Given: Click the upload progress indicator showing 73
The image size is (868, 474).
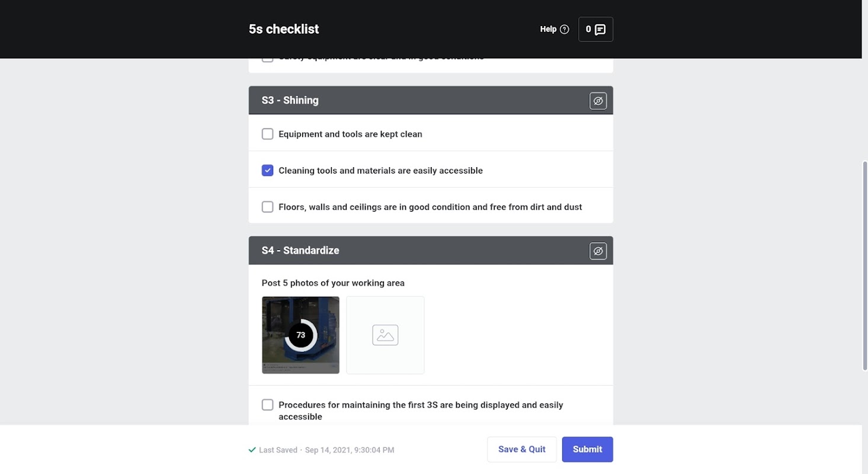Looking at the screenshot, I should coord(301,335).
